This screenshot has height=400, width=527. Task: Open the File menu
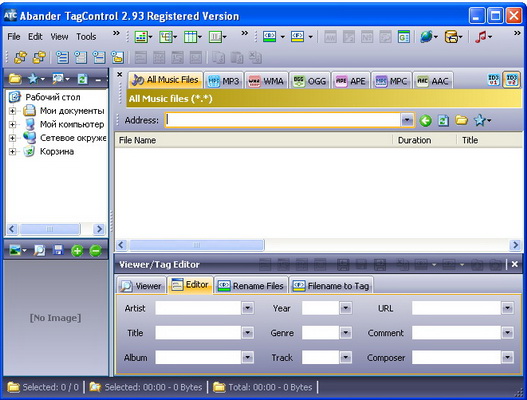(14, 36)
